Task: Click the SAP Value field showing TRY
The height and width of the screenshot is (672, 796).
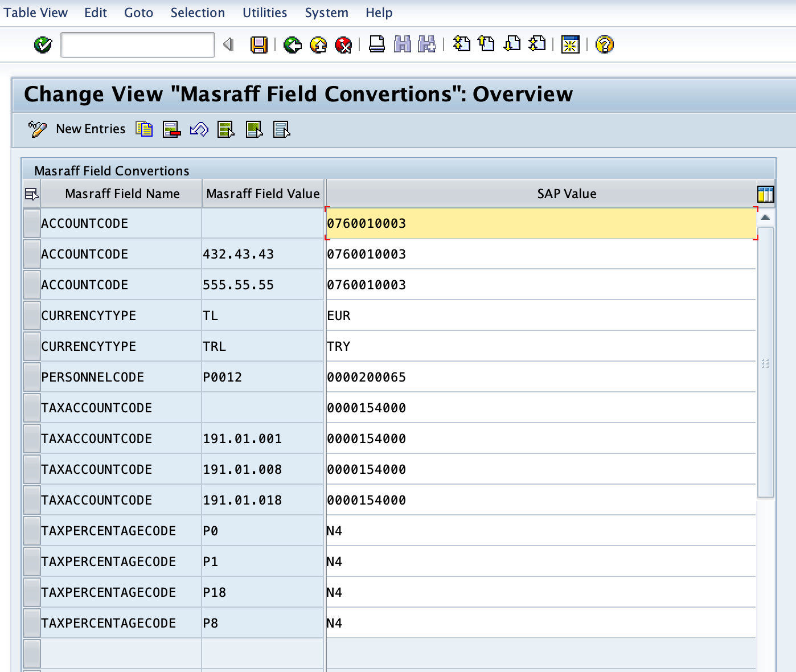Action: click(x=541, y=346)
